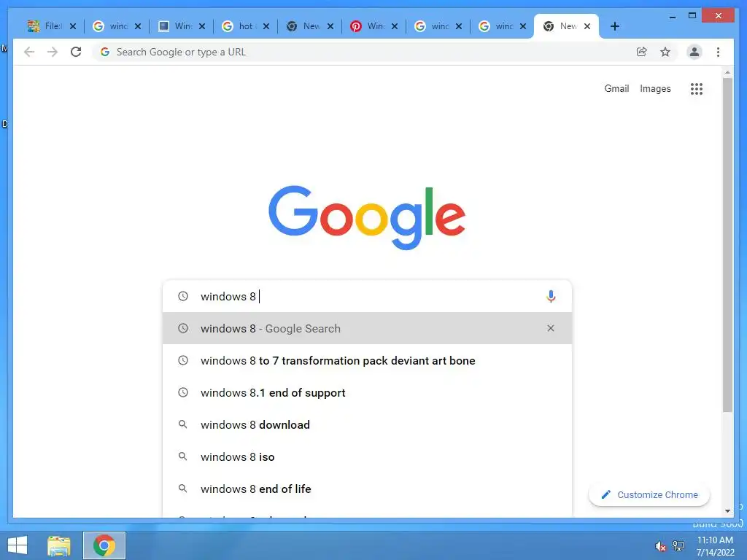Viewport: 747px width, 560px height.
Task: Remove 'windows 8 - Google Search' suggestion
Action: (x=551, y=328)
